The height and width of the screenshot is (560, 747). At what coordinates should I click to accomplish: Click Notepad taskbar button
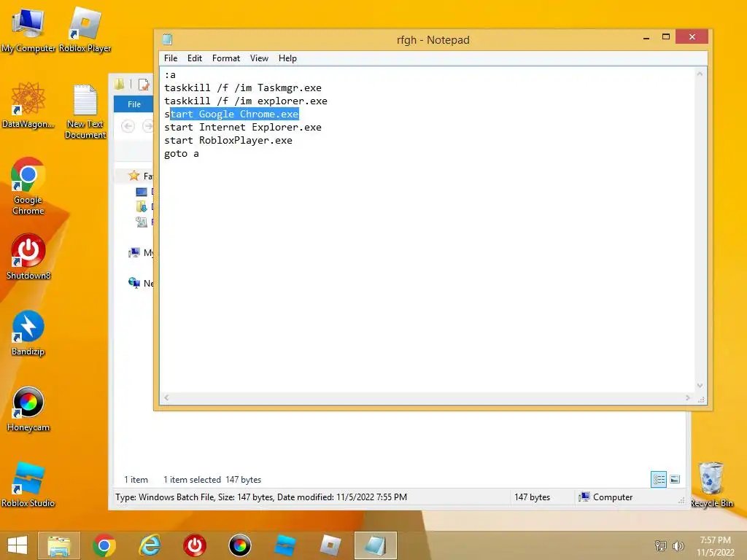tap(376, 545)
